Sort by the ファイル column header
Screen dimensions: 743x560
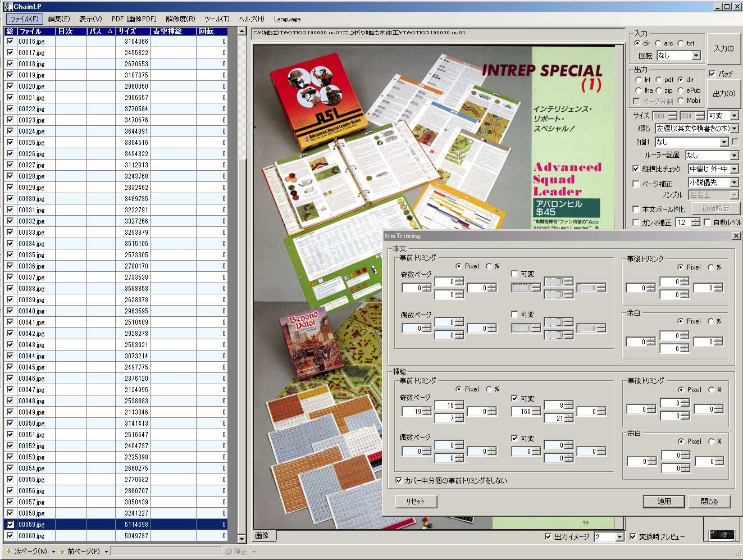(x=36, y=31)
